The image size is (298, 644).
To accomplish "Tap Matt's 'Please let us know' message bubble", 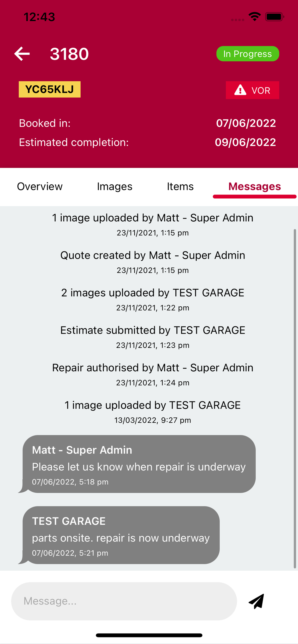I will coord(139,464).
